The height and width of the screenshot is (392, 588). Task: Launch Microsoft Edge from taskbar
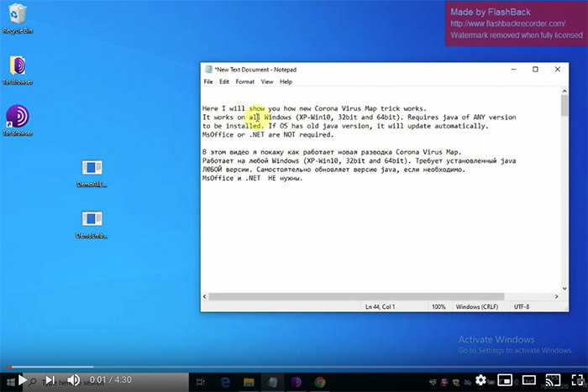point(225,382)
